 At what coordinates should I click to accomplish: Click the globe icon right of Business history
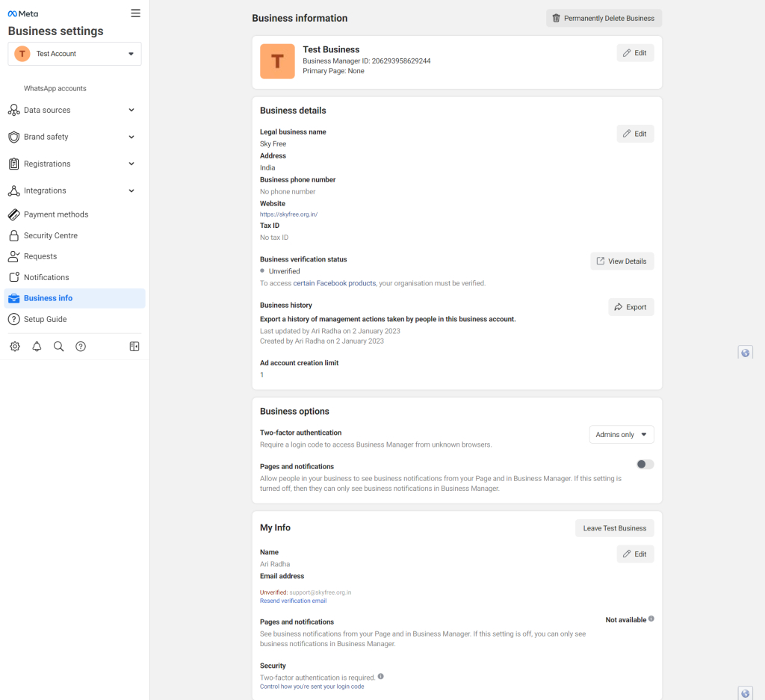pos(745,353)
